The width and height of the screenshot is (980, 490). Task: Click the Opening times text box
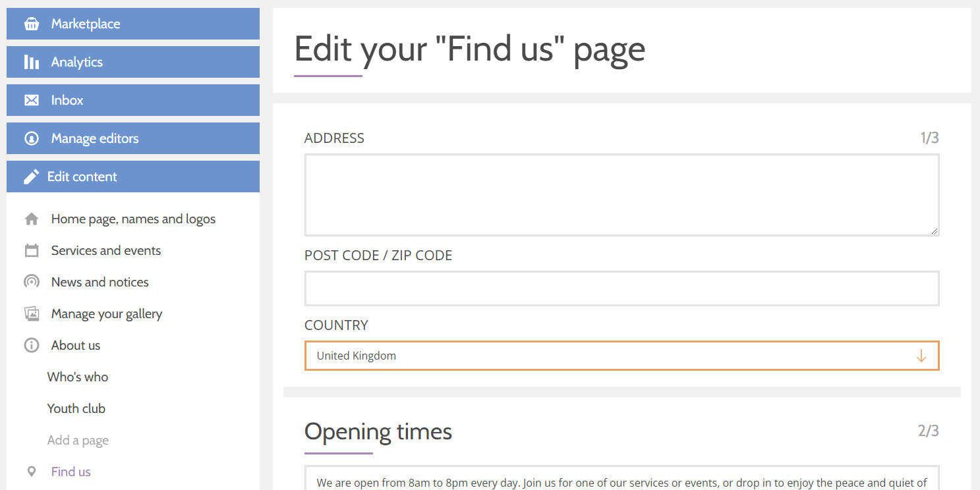621,478
